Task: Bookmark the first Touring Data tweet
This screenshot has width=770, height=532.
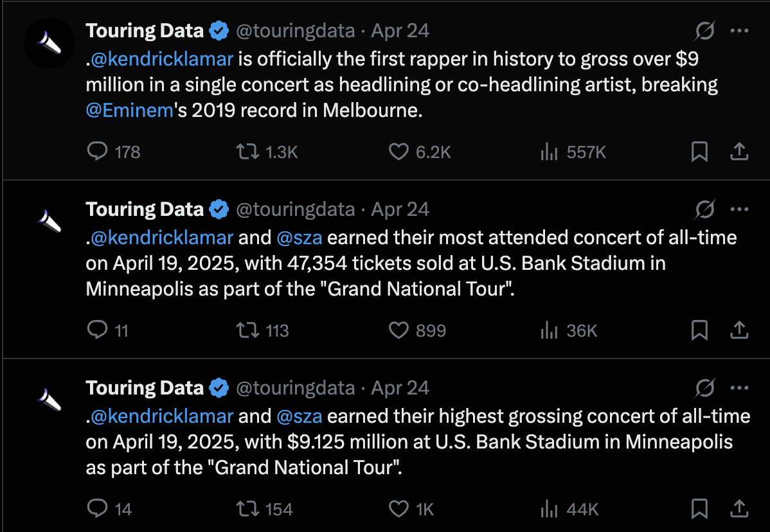Action: coord(699,152)
